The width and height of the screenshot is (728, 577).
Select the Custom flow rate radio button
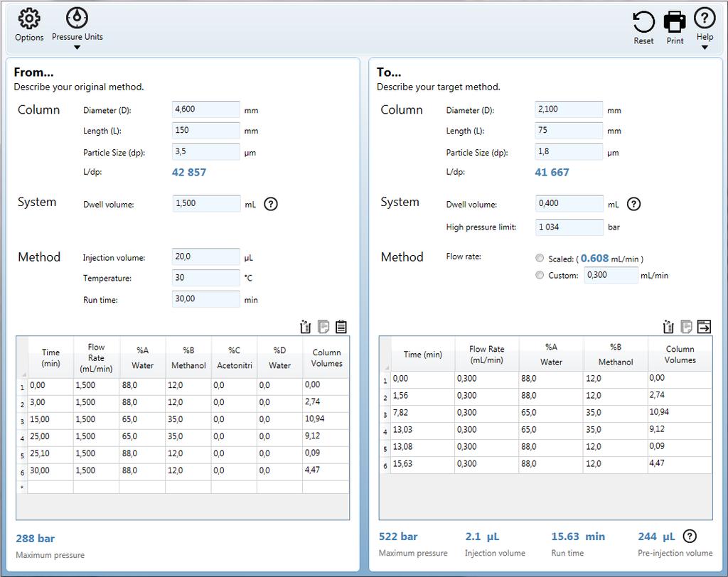[x=540, y=275]
